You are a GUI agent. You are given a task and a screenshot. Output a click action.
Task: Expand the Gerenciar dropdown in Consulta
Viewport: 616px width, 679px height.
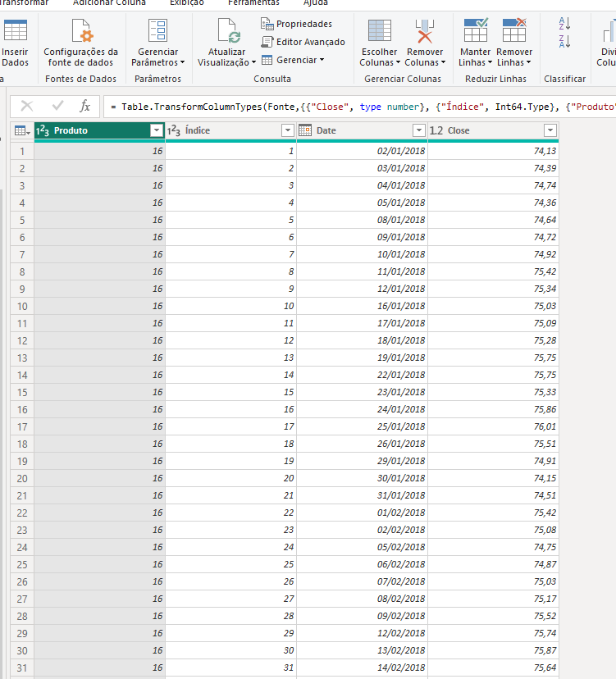tap(322, 60)
